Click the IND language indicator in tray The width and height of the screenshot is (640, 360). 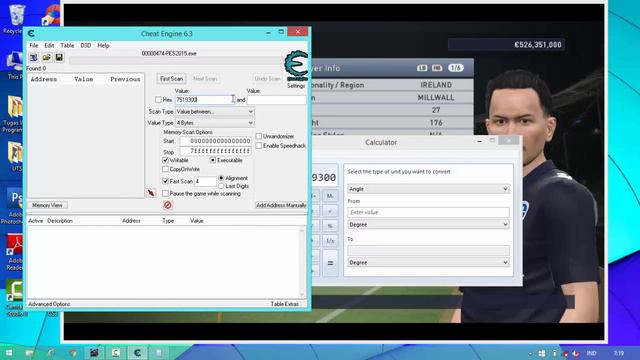point(591,353)
